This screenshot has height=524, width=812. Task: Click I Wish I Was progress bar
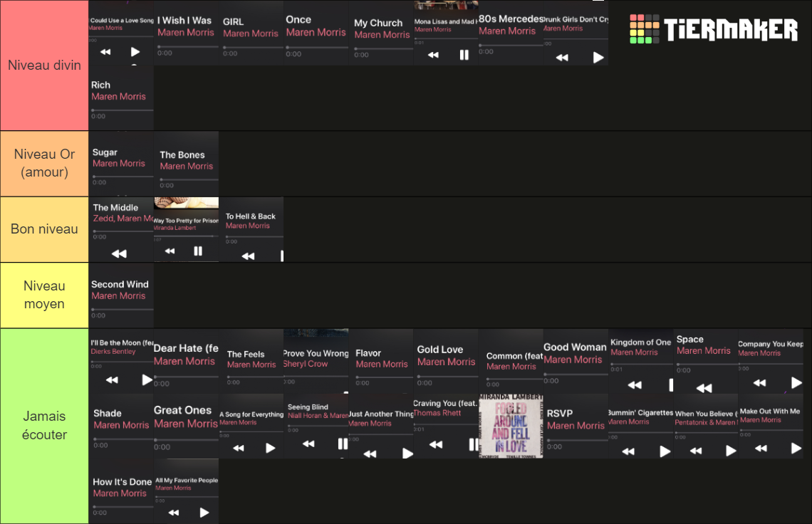[188, 46]
